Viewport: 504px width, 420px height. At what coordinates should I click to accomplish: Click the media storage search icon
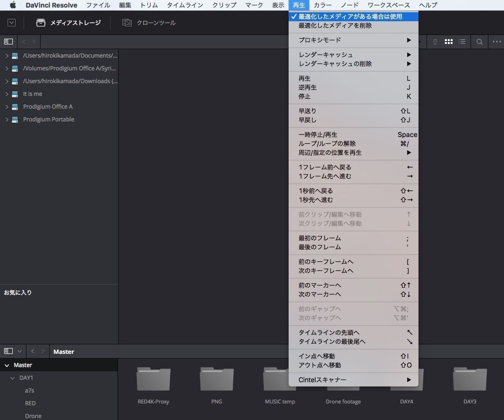pyautogui.click(x=479, y=42)
